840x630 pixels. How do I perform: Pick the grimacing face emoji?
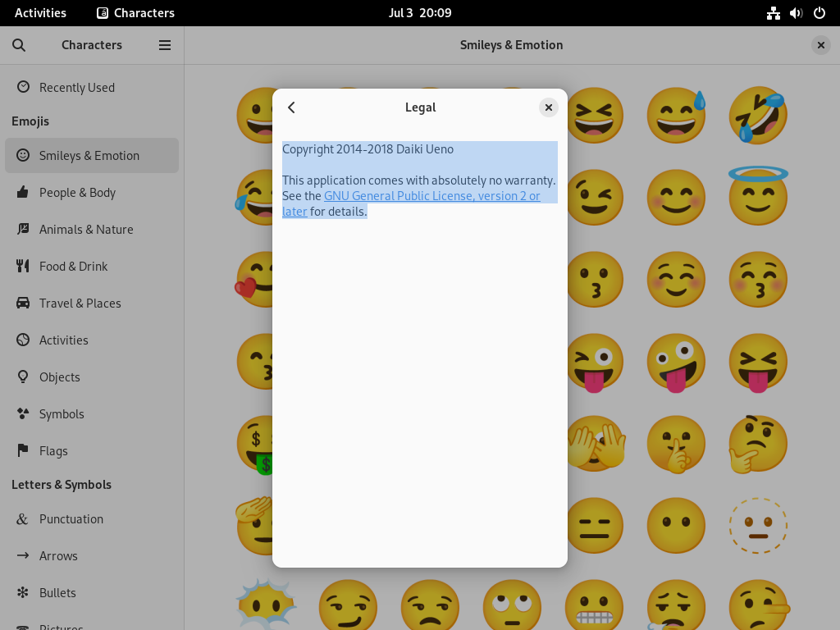tap(595, 605)
